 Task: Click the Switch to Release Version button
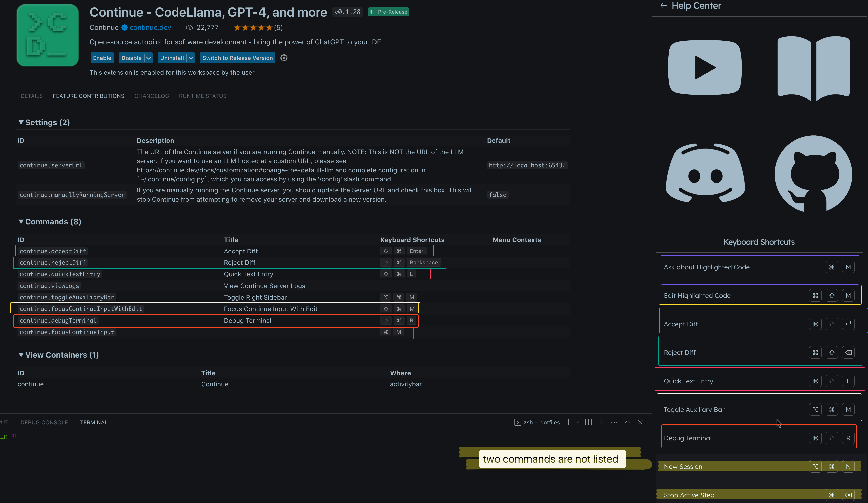coord(237,58)
